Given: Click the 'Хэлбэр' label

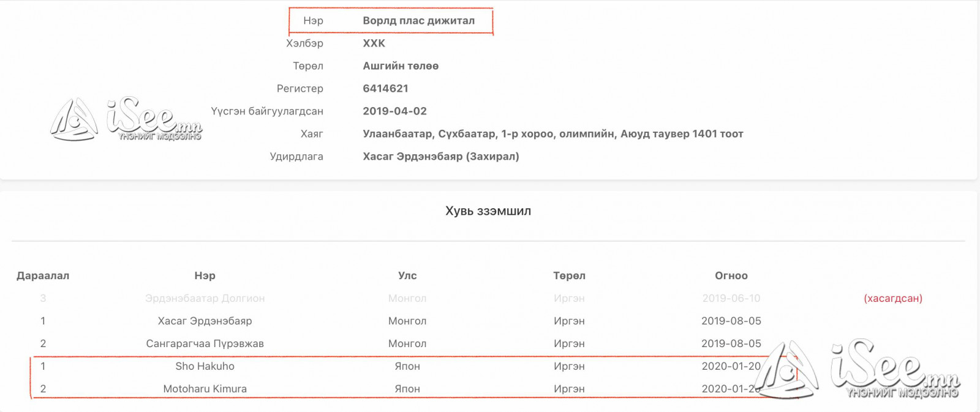Looking at the screenshot, I should click(304, 43).
